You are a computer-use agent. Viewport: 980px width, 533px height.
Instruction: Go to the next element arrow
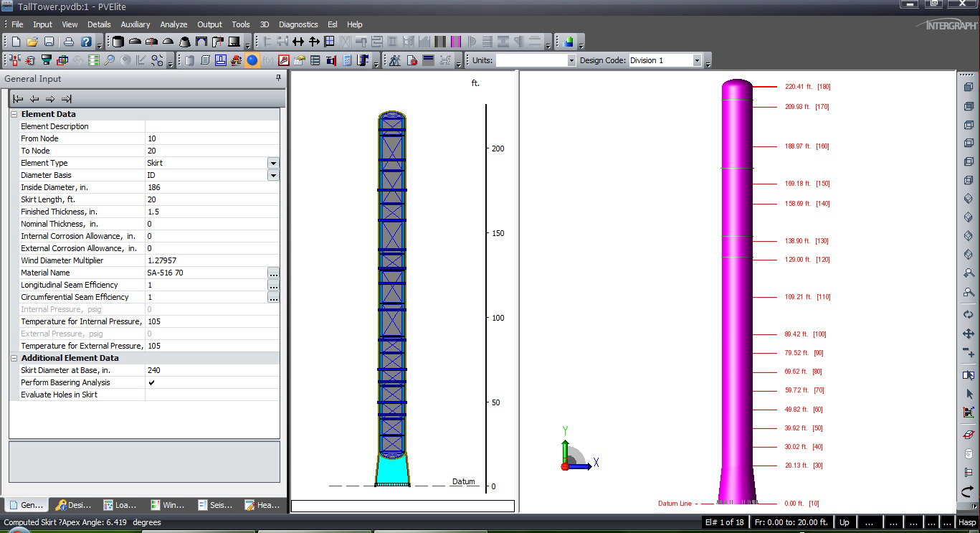[x=50, y=99]
